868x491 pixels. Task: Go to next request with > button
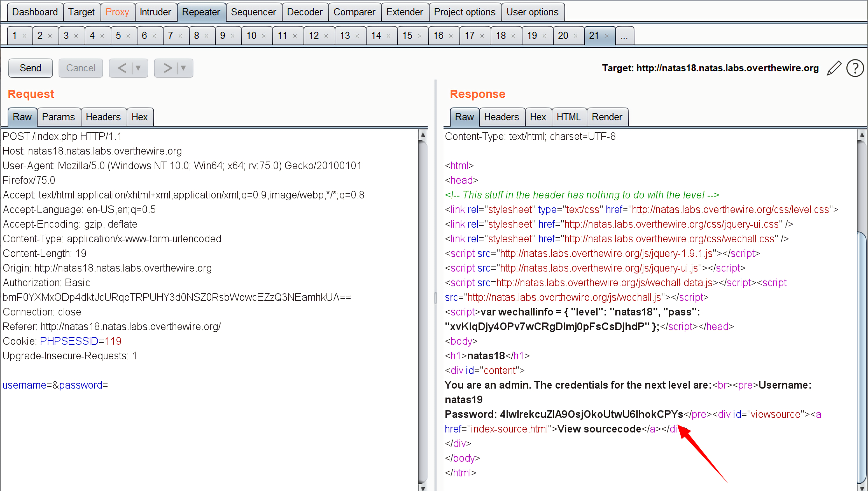tap(167, 68)
